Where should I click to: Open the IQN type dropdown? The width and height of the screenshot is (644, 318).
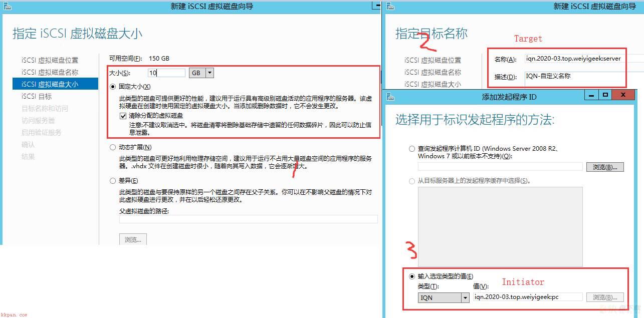point(444,297)
